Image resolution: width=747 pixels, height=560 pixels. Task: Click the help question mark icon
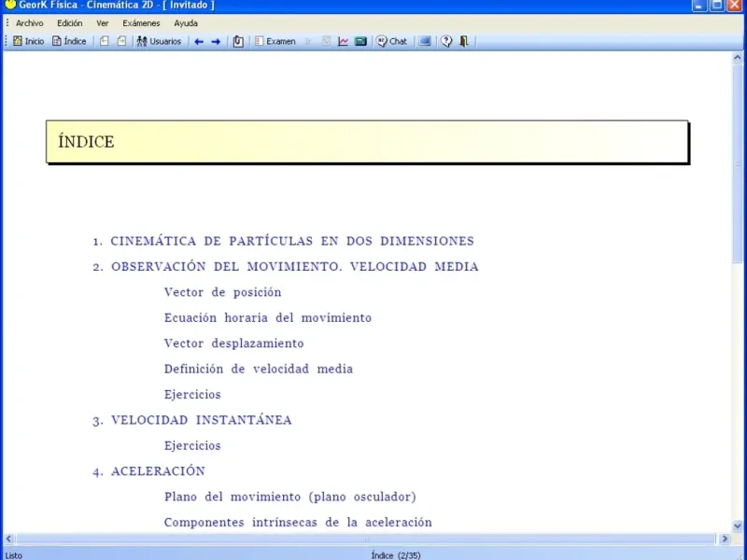coord(446,41)
